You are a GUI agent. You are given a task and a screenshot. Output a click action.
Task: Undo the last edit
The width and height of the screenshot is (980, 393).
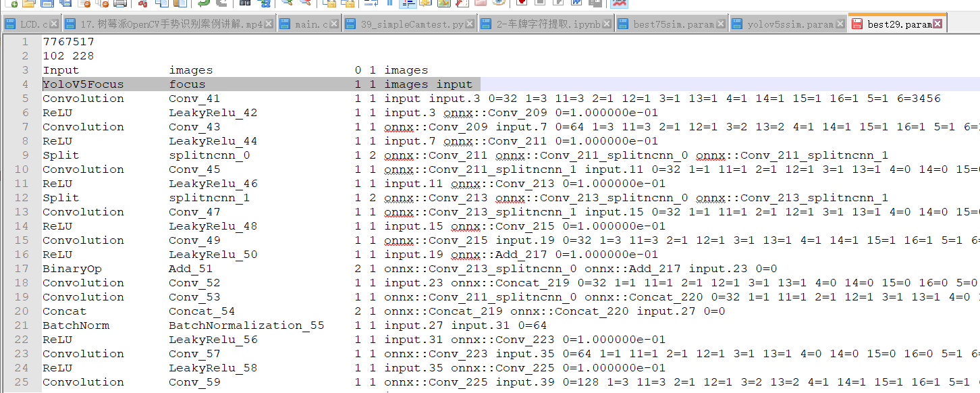coord(202,4)
